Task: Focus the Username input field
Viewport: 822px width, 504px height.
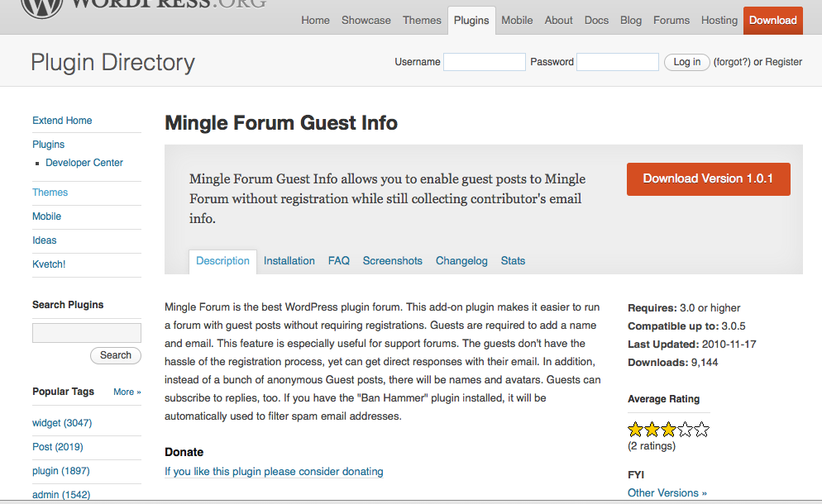Action: point(485,62)
